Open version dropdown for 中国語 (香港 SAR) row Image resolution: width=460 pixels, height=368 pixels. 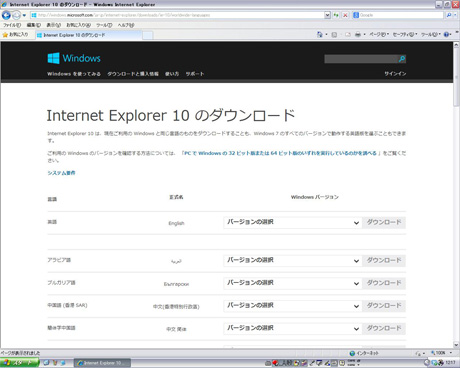pyautogui.click(x=293, y=306)
